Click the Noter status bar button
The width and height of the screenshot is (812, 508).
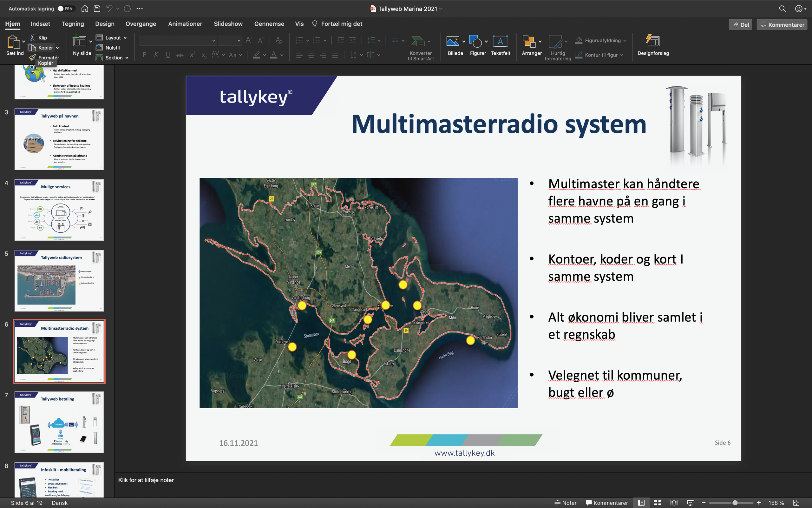click(565, 503)
